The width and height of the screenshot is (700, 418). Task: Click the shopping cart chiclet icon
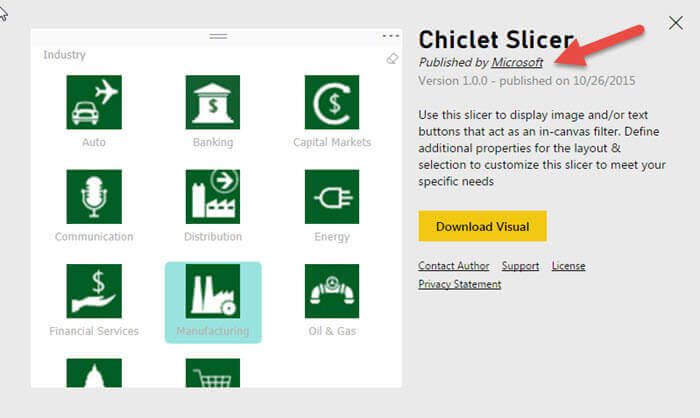213,373
